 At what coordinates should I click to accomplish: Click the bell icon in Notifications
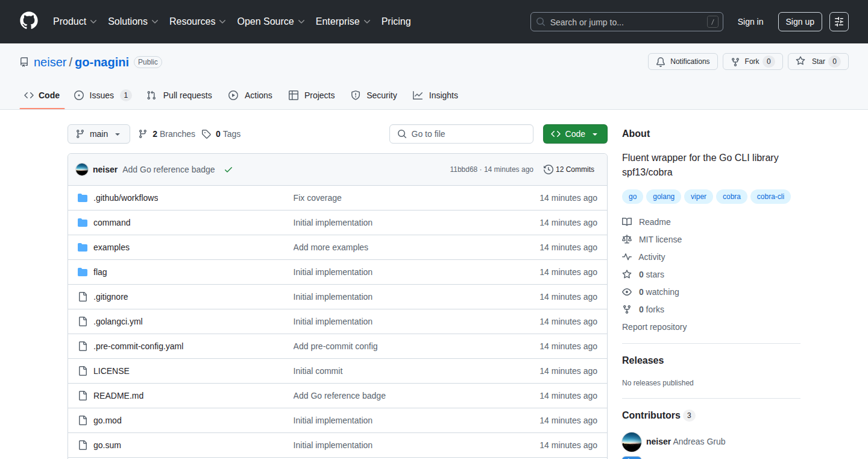tap(661, 62)
